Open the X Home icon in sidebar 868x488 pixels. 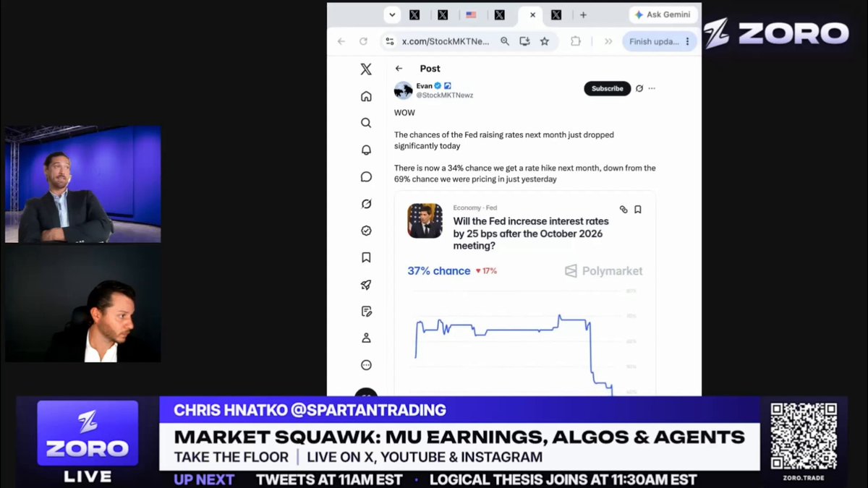pyautogui.click(x=366, y=96)
